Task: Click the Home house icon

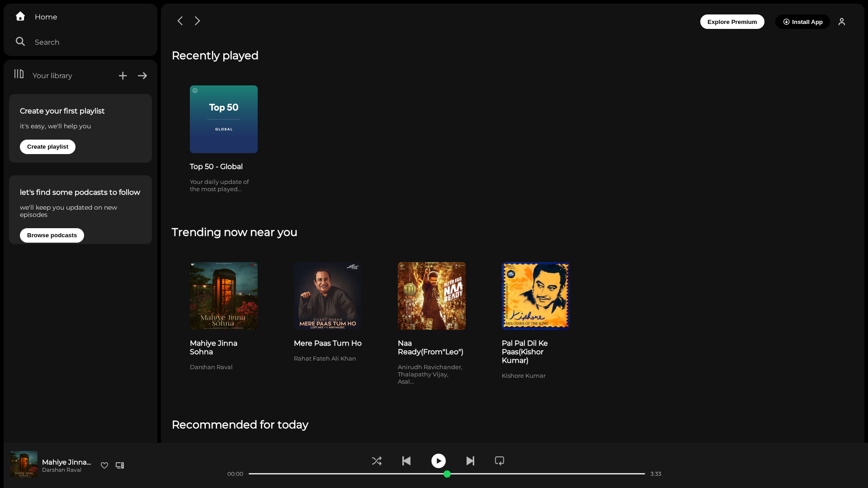Action: pyautogui.click(x=20, y=16)
